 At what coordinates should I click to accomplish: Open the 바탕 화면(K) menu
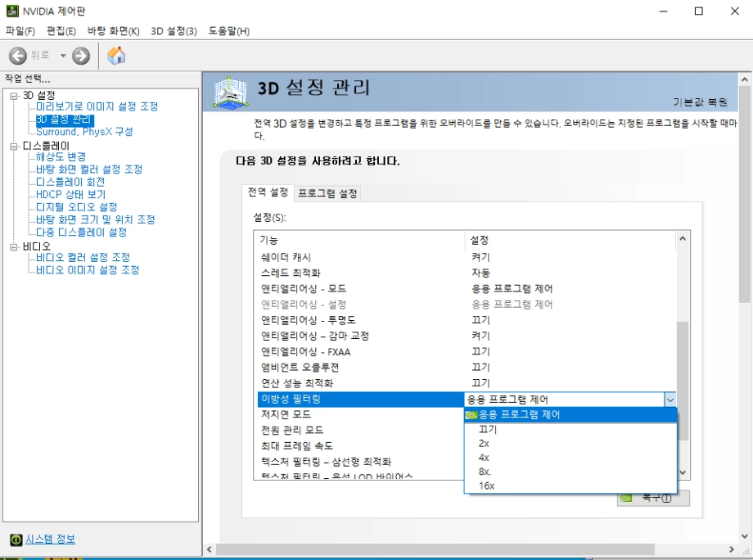113,31
